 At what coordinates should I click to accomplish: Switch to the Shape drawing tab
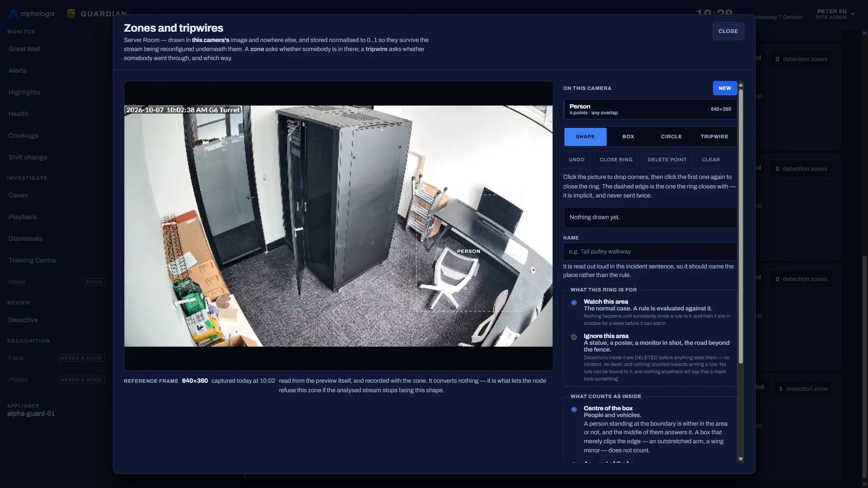(585, 136)
